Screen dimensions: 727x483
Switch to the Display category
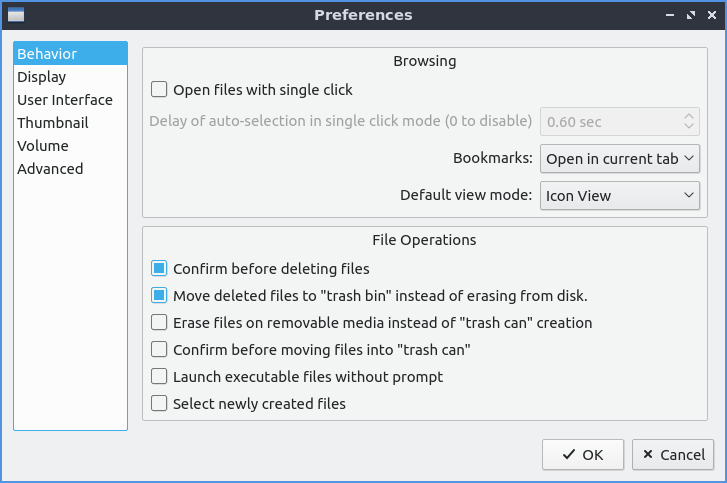tap(41, 77)
